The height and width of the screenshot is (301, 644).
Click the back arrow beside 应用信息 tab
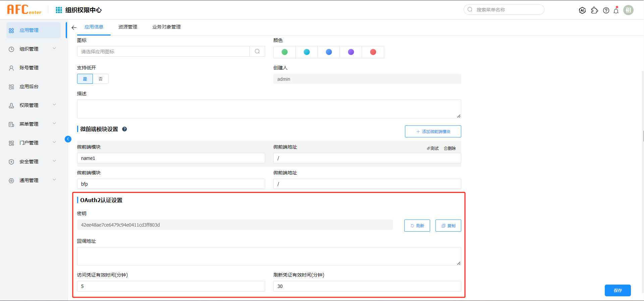coord(74,27)
